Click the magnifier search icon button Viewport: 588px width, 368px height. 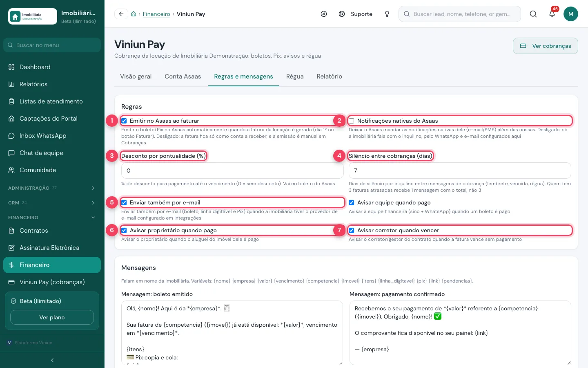tap(533, 14)
